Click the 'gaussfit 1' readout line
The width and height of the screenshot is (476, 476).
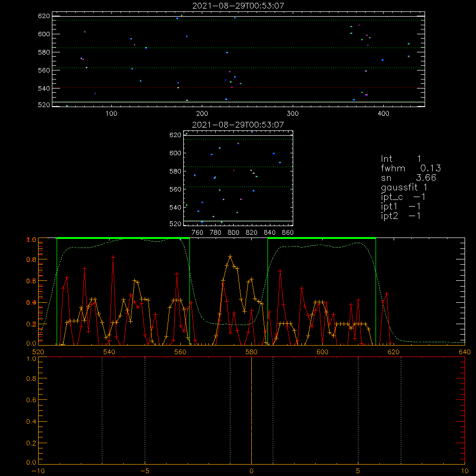404,187
